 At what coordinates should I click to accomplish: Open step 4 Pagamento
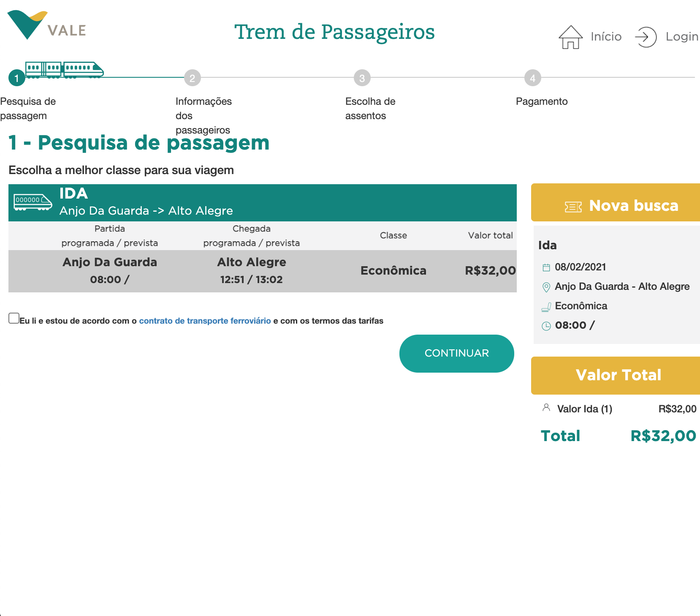point(532,78)
